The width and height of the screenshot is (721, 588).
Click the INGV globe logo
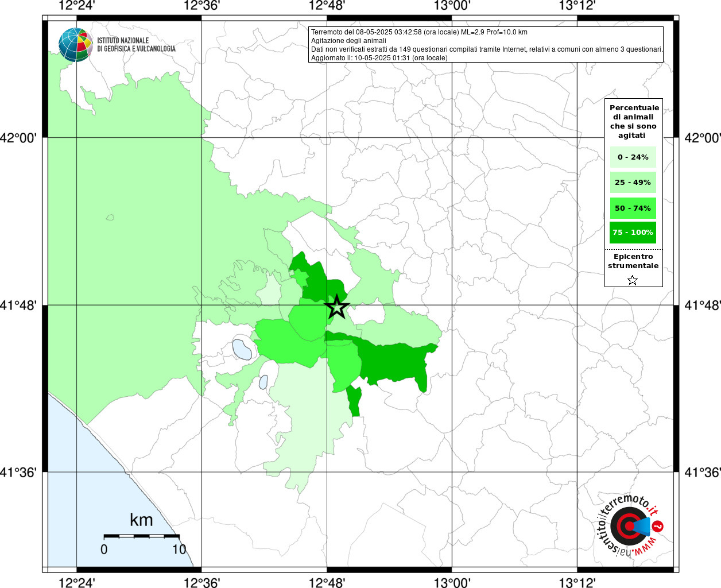click(x=75, y=45)
